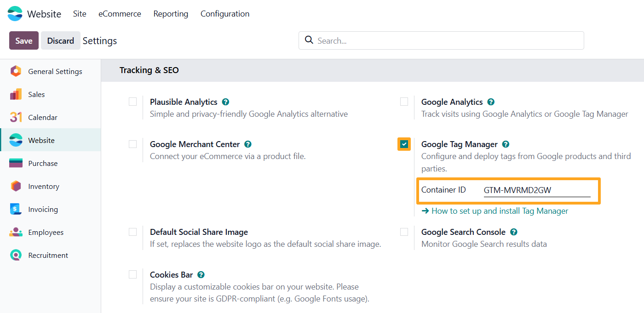Click the Sales app icon
This screenshot has width=644, height=313.
16,94
